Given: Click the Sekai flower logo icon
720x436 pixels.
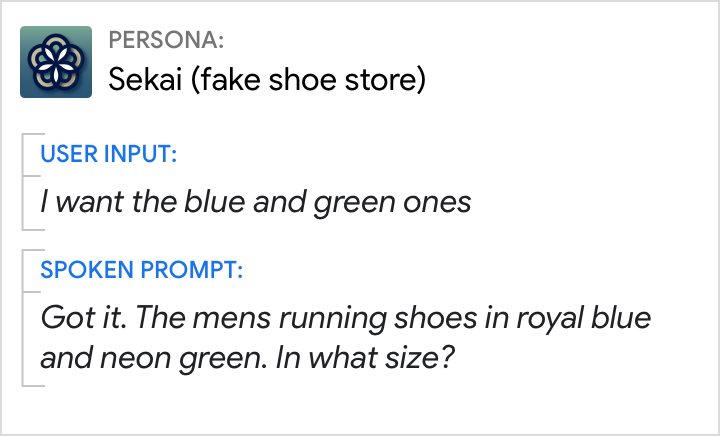Looking at the screenshot, I should [56, 62].
